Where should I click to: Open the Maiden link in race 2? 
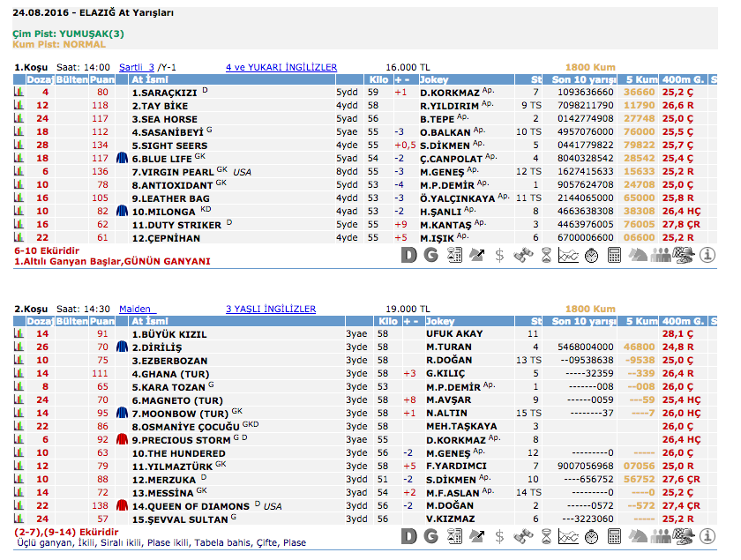pos(136,310)
